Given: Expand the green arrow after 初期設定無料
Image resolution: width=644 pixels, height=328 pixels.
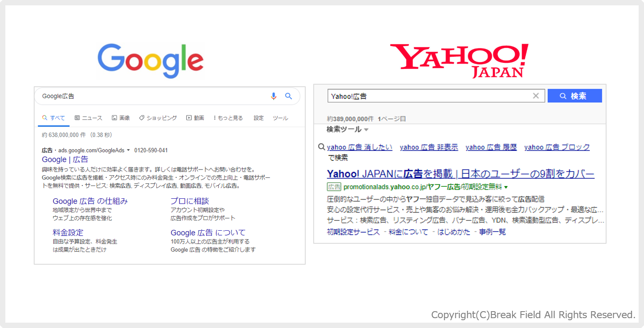Looking at the screenshot, I should tap(506, 187).
